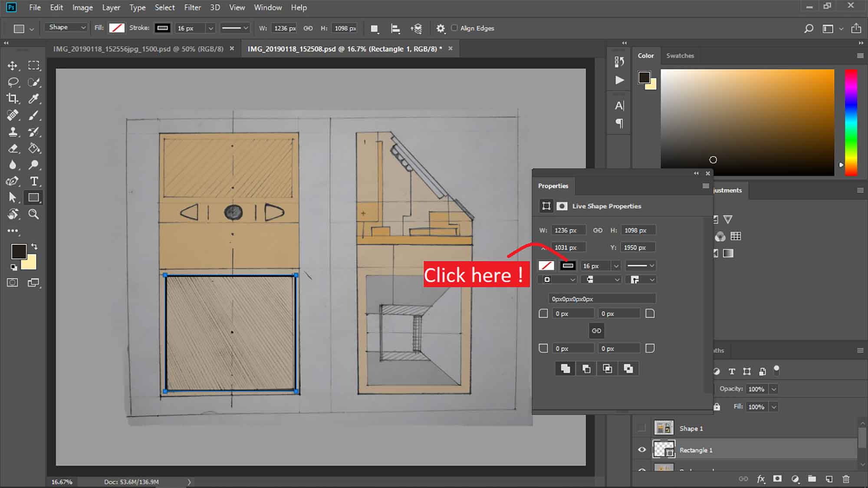Click the Select menu
The width and height of the screenshot is (868, 488).
tap(164, 7)
